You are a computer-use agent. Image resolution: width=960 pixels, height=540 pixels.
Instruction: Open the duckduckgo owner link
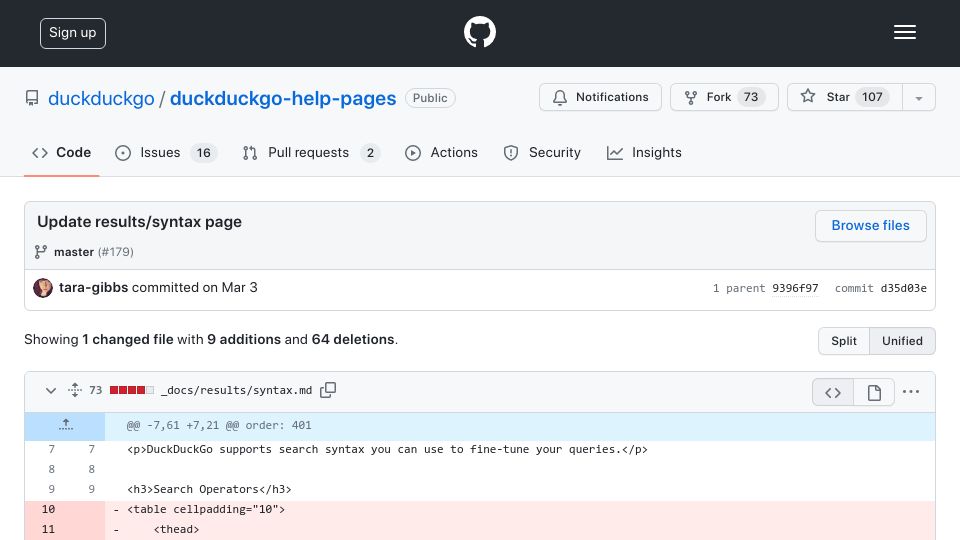(101, 98)
